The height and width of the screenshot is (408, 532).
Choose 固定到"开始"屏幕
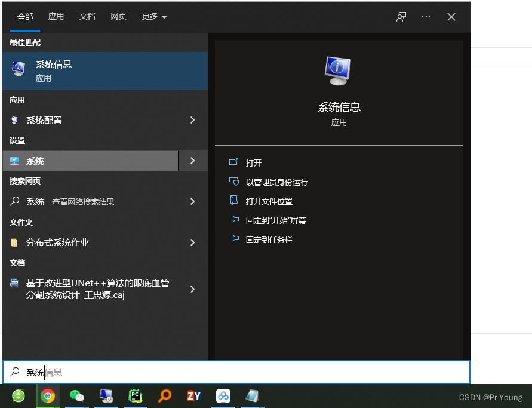[276, 220]
